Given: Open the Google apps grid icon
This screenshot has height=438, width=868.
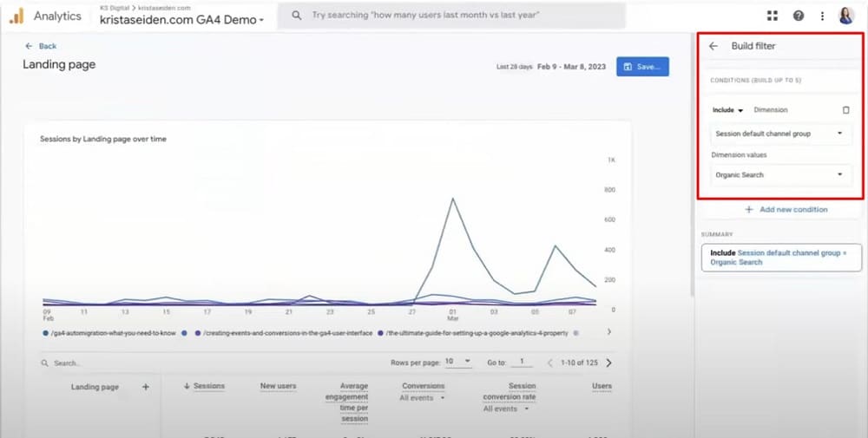Looking at the screenshot, I should 773,16.
